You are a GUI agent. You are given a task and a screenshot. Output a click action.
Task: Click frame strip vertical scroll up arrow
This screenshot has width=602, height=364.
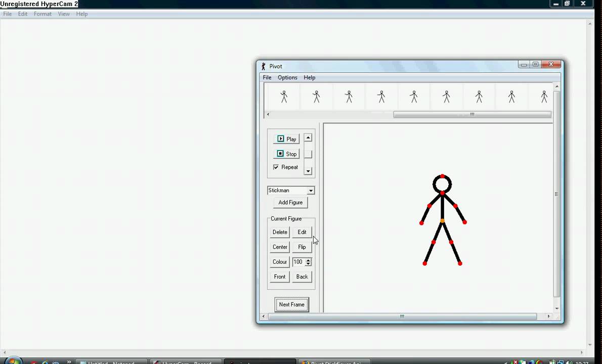pyautogui.click(x=556, y=87)
